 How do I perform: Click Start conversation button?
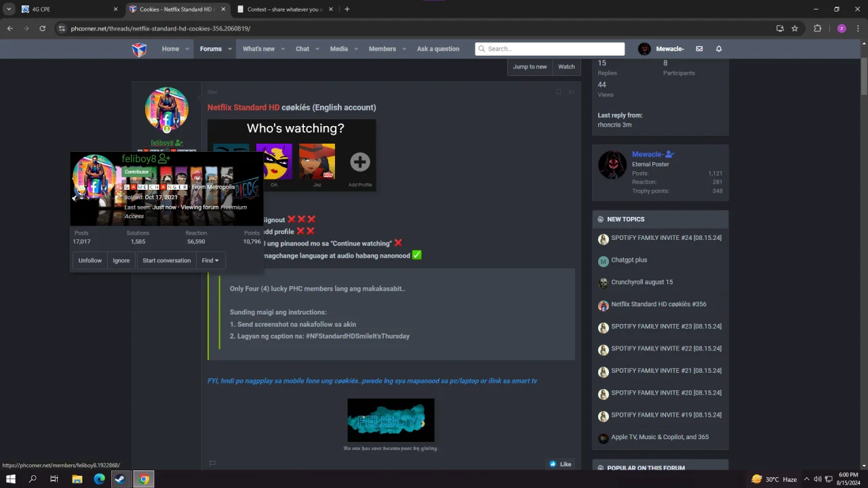coord(167,260)
